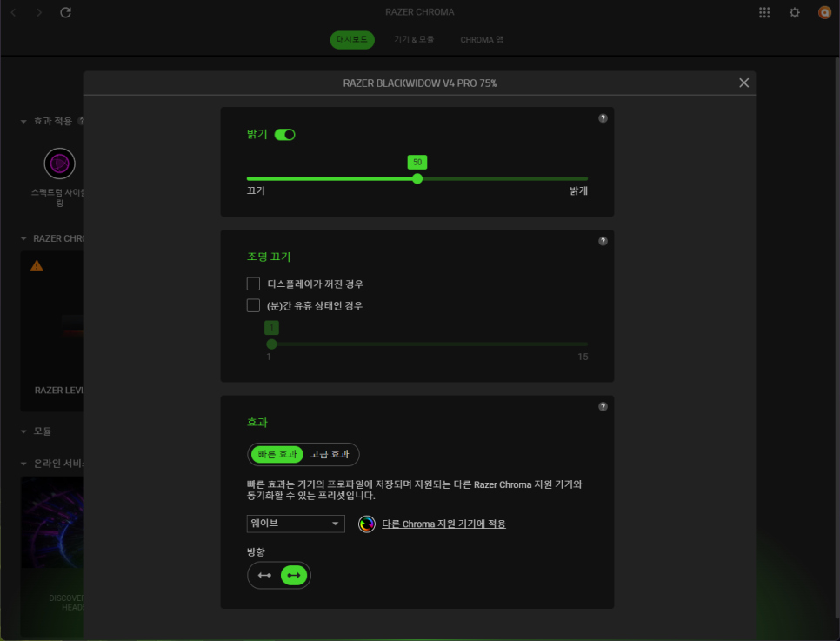Click the 15 maximum idle minutes label
Image resolution: width=840 pixels, height=641 pixels.
click(583, 357)
